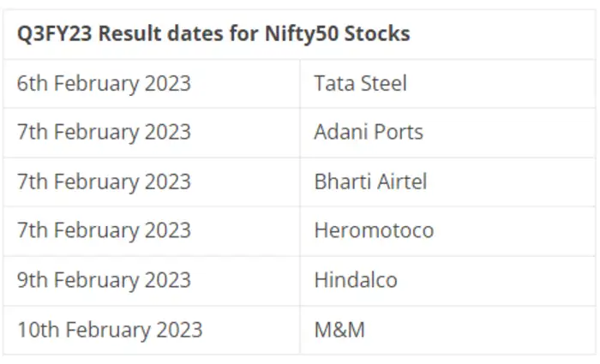600x364 pixels.
Task: Click the word Airtel in Bharti Airtel
Action: coord(403,182)
